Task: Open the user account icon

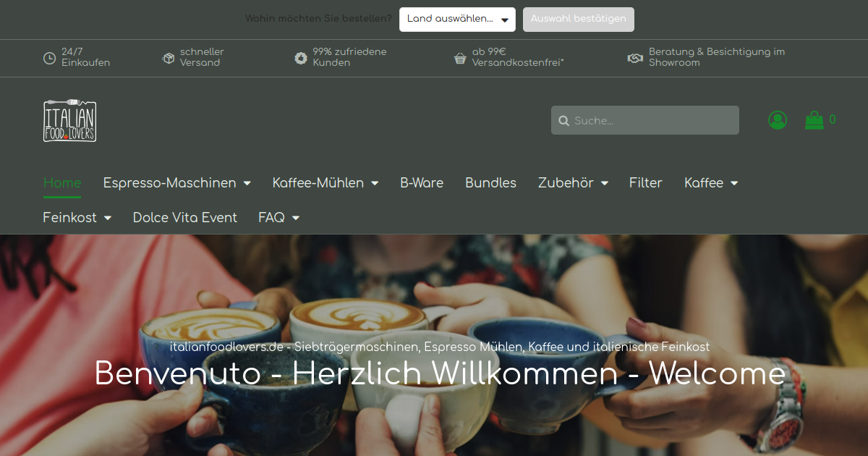Action: pyautogui.click(x=778, y=120)
